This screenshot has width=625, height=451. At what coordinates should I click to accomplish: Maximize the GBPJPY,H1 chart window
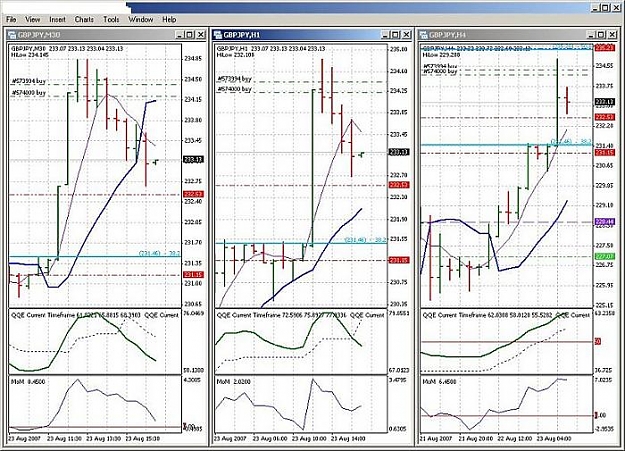coord(395,35)
